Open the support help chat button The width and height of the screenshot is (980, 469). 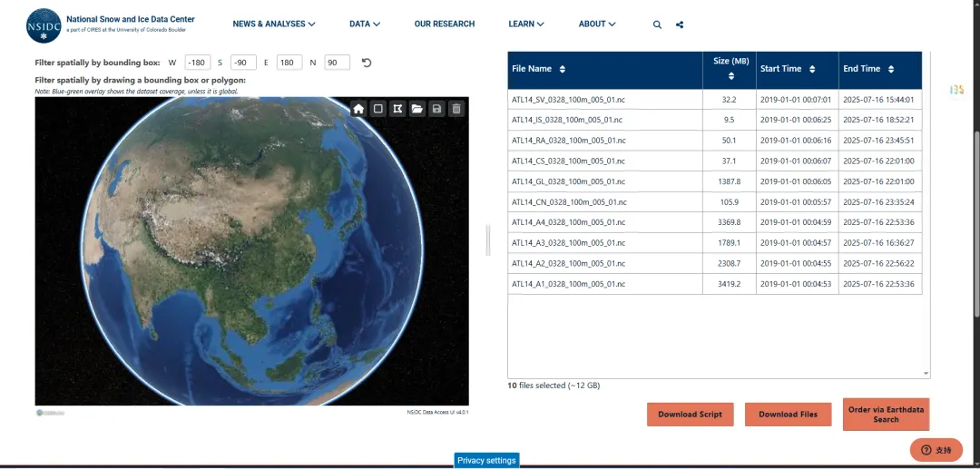(936, 450)
